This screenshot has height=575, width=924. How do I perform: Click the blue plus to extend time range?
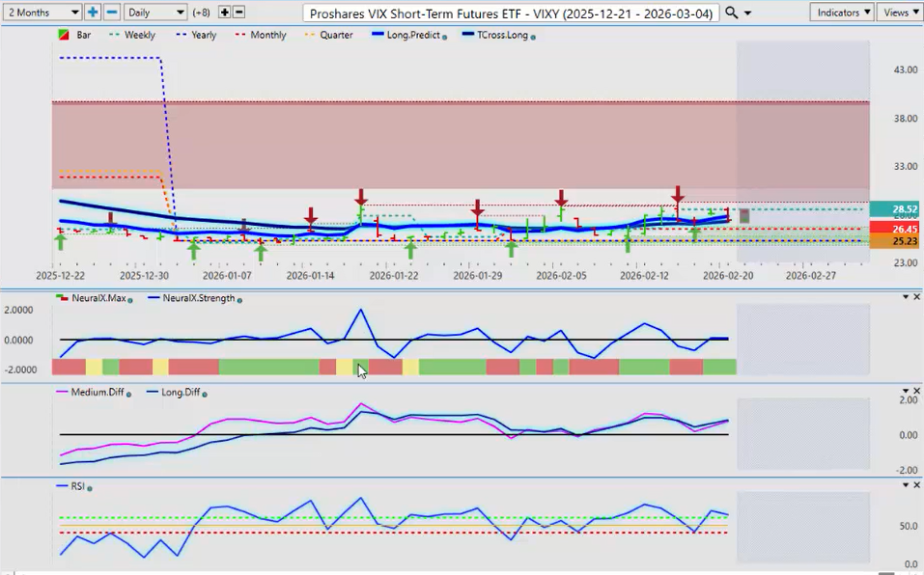tap(93, 13)
